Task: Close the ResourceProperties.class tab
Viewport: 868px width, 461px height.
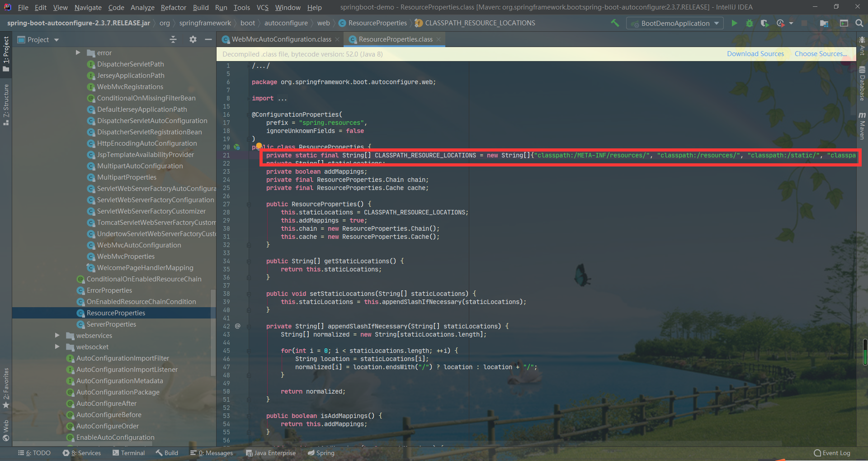Action: tap(438, 39)
